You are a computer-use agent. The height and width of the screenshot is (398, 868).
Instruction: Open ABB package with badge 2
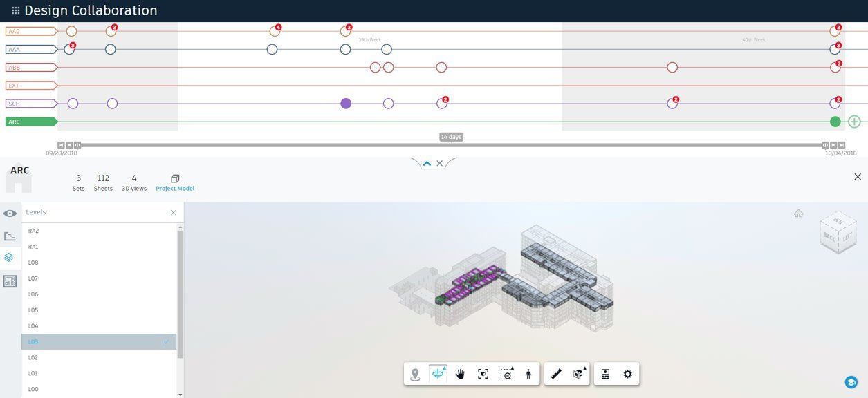point(835,68)
